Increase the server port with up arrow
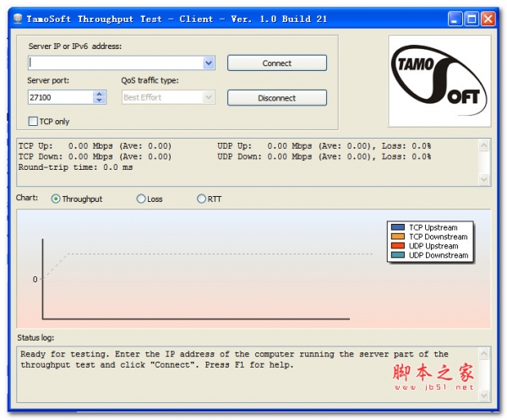This screenshot has height=420, width=507. pyautogui.click(x=99, y=94)
